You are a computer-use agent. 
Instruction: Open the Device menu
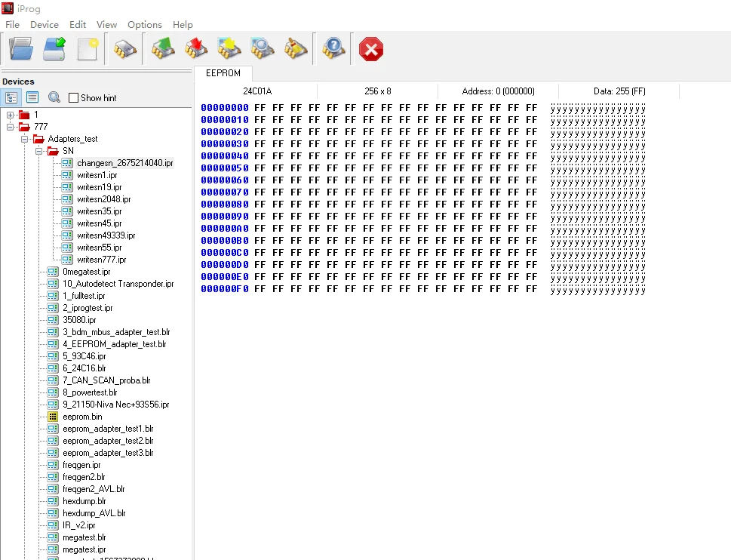45,25
